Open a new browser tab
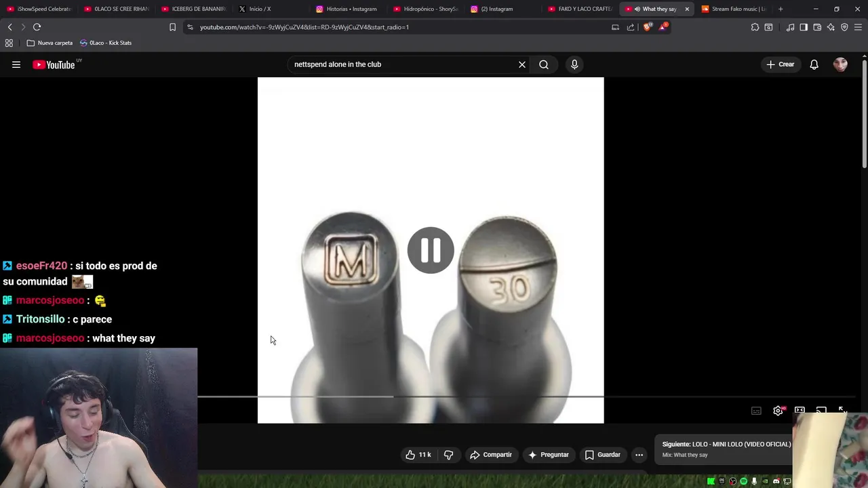Viewport: 868px width, 488px height. [x=781, y=9]
